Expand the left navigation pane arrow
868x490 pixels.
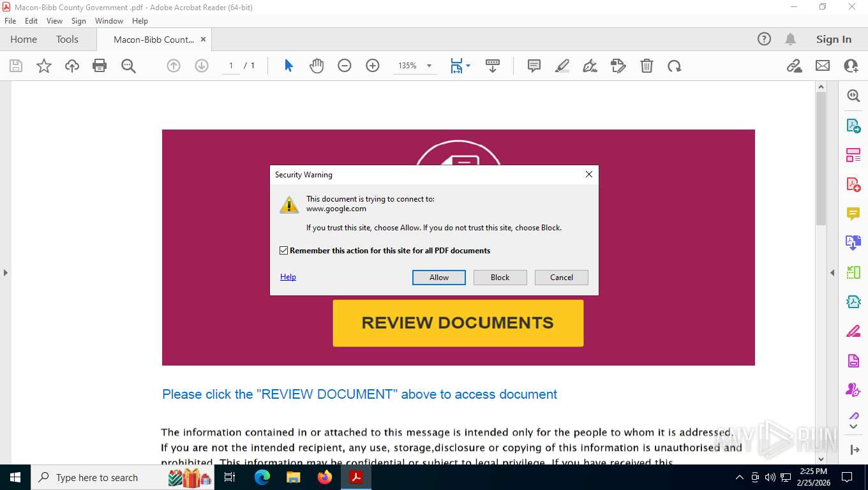pos(5,272)
